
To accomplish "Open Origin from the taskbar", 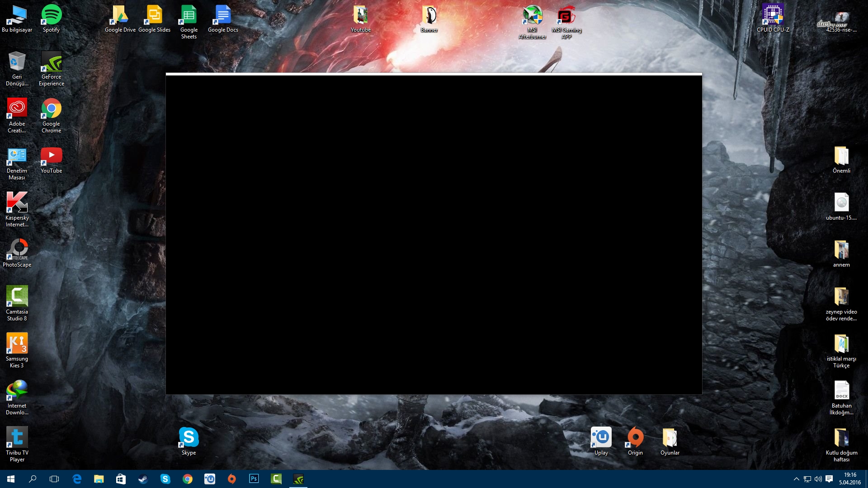I will tap(231, 479).
